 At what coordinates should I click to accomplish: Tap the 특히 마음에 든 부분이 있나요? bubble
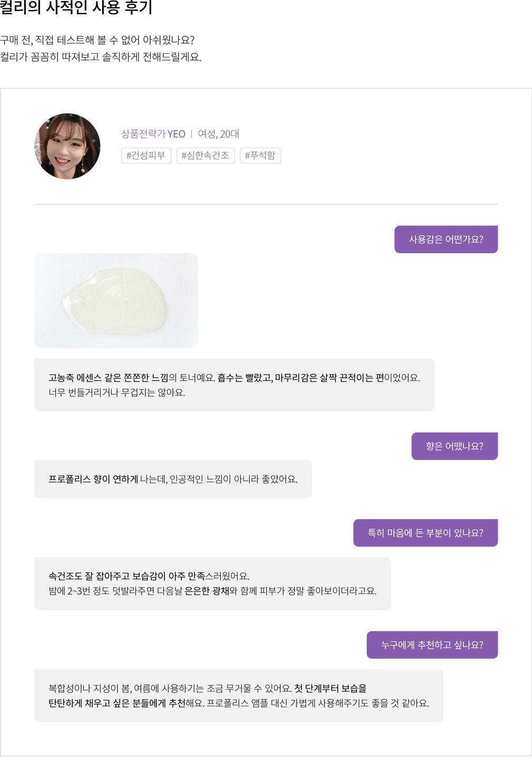tap(425, 533)
